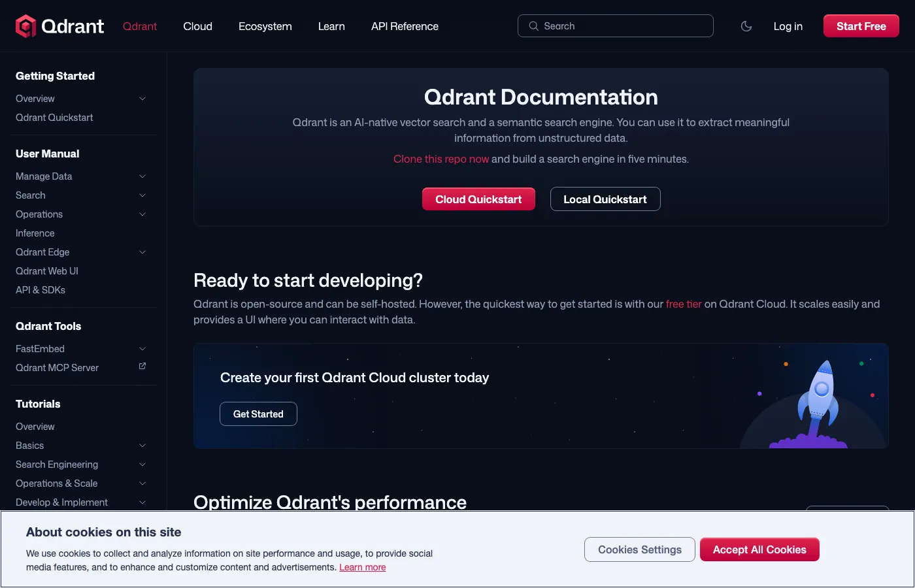Click the Ready to start developing? heading
This screenshot has height=588, width=915.
[x=308, y=280]
